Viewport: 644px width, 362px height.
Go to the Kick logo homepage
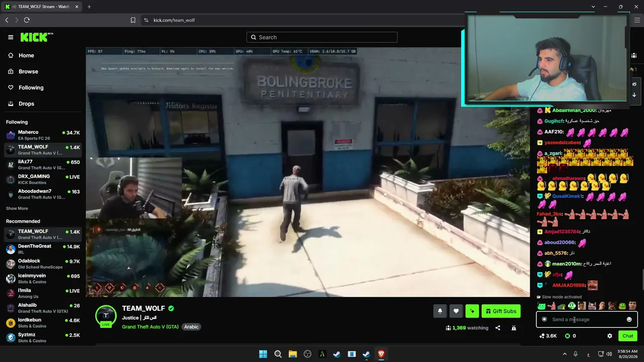pos(37,37)
